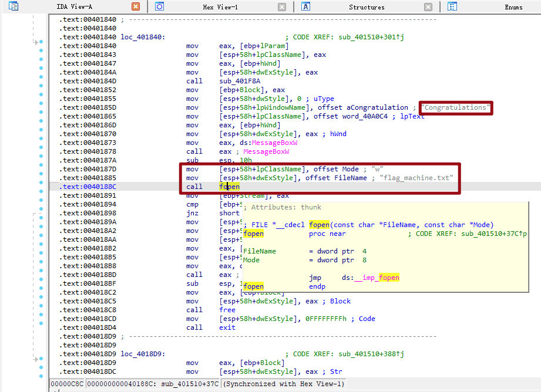Click XREF sub_401510+37C in tooltip
541x392 pixels.
[494, 234]
